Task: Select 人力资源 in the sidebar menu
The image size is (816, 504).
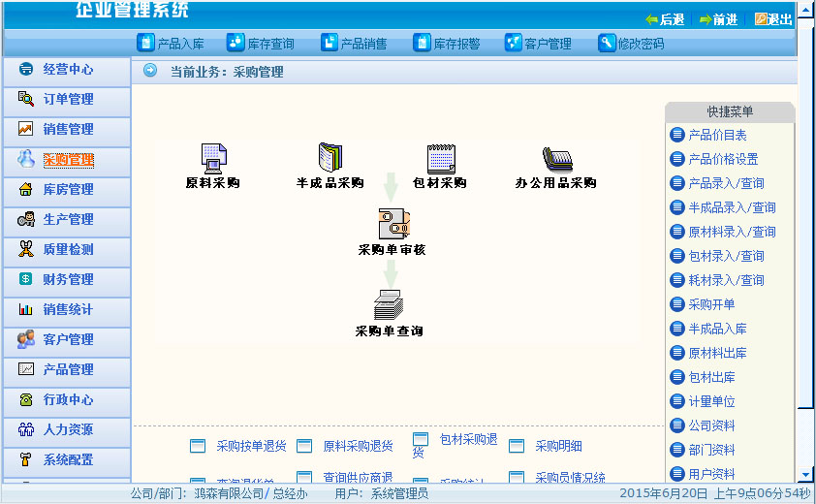Action: [x=67, y=430]
